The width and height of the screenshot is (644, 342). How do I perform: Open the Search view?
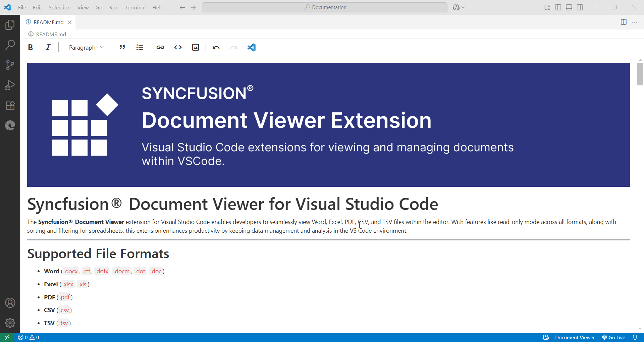tap(10, 45)
